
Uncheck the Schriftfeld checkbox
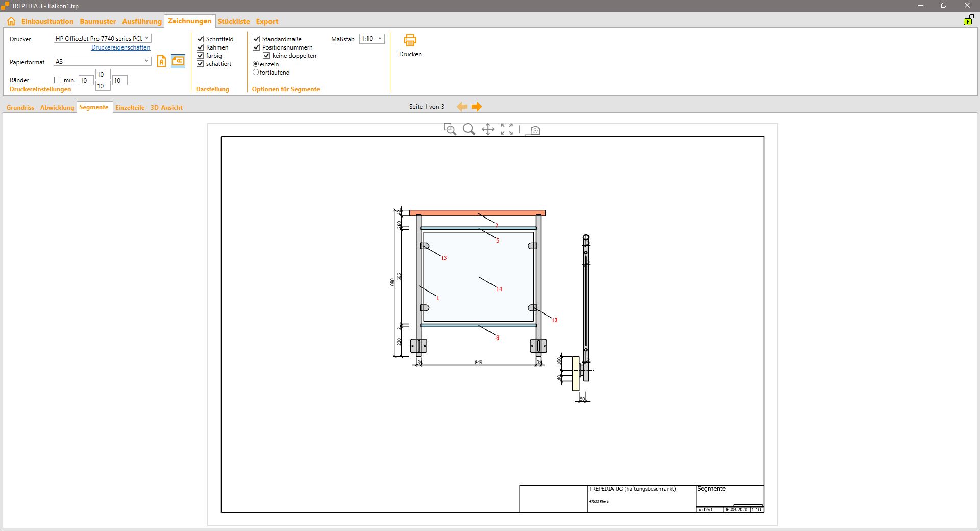pos(200,39)
